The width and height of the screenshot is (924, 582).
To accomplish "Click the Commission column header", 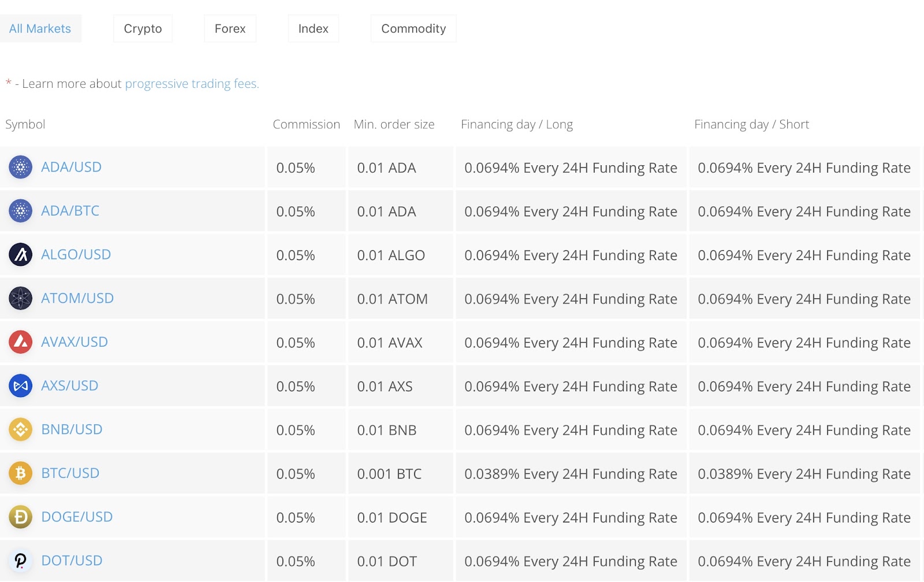I will (x=306, y=124).
